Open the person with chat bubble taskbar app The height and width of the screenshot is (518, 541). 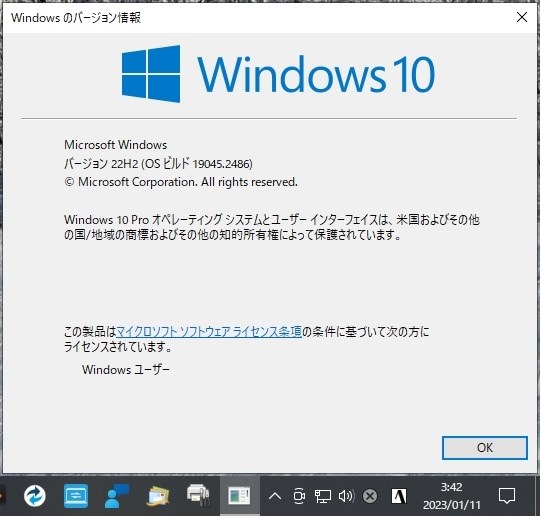[x=116, y=496]
